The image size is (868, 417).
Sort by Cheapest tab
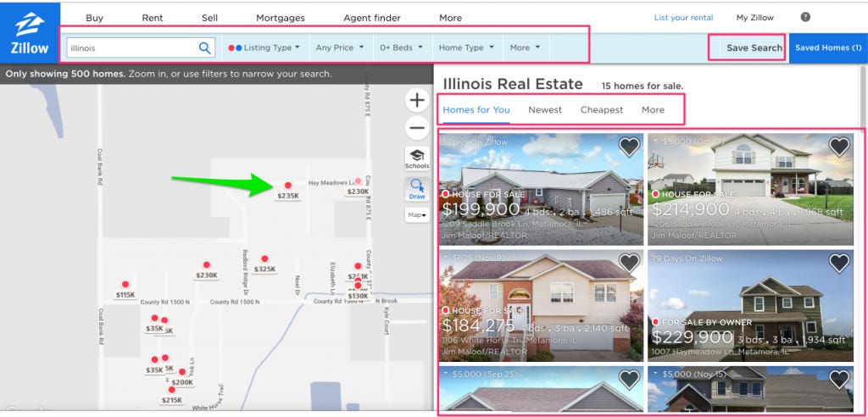(x=602, y=109)
